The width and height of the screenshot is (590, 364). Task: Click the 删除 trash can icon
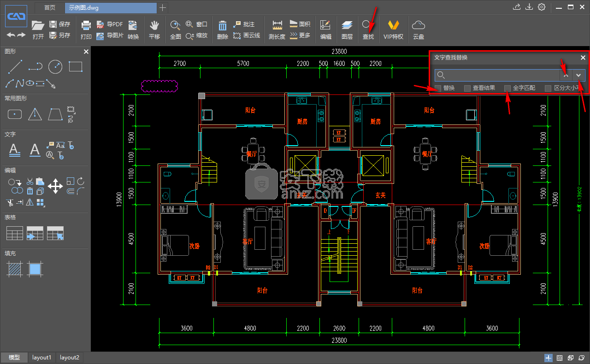pos(223,30)
